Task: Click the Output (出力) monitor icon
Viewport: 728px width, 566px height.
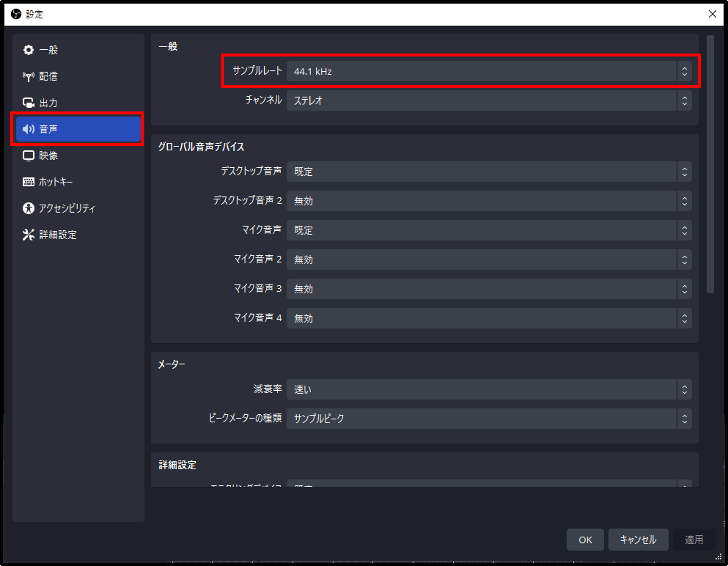Action: (x=28, y=103)
